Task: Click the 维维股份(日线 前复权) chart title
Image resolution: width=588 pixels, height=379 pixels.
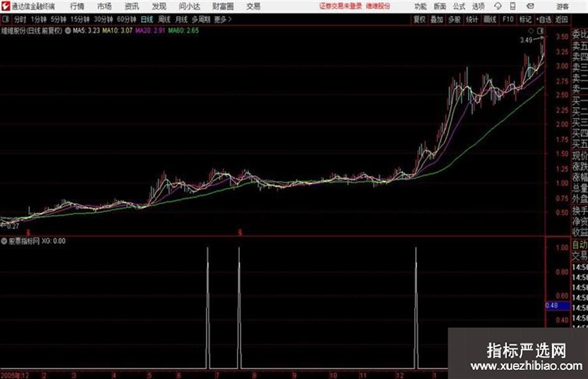Action: (32, 30)
